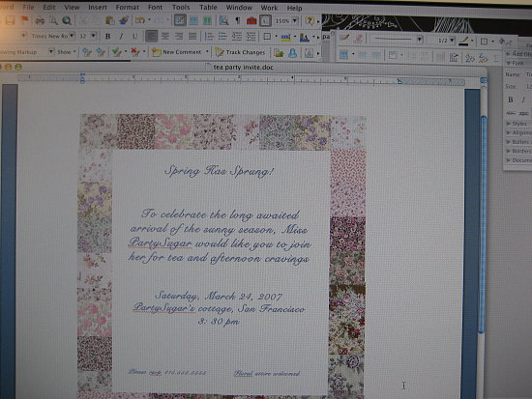Click the 'Spring Has Sprung!' heading text
Viewport: 532px width, 399px height.
[220, 171]
